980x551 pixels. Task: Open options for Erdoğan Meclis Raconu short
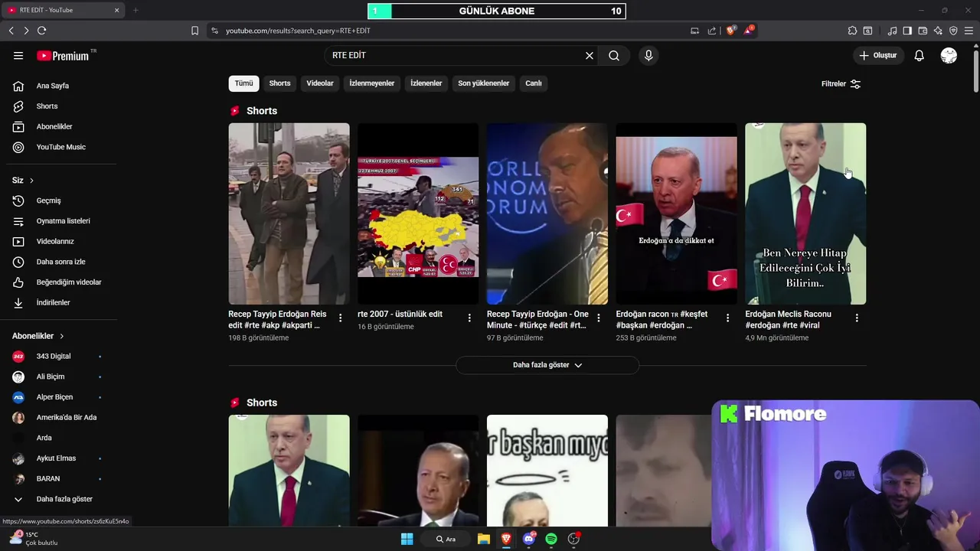click(x=857, y=318)
